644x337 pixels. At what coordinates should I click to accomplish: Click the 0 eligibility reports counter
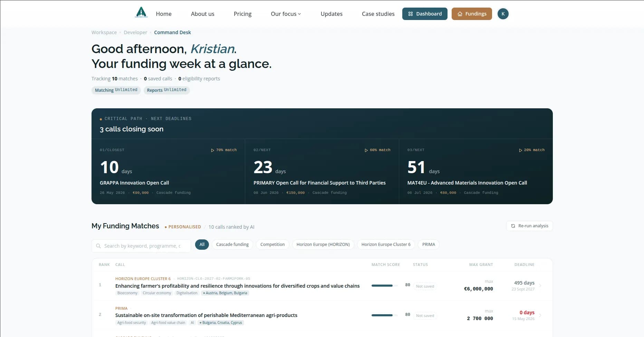point(199,79)
